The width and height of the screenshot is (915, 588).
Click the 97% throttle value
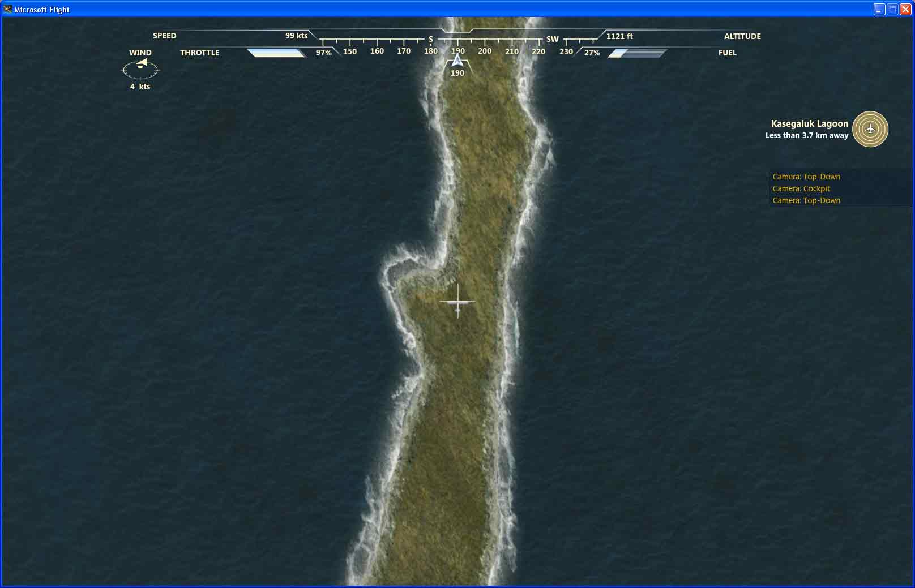point(323,53)
